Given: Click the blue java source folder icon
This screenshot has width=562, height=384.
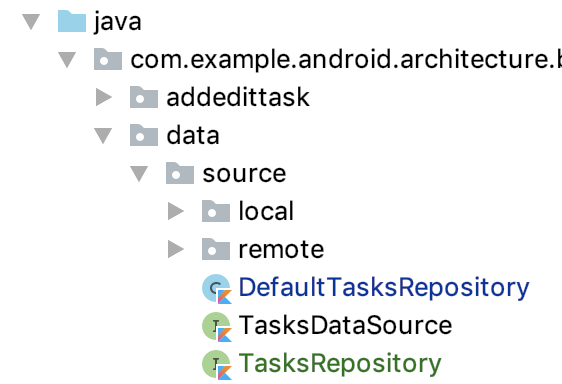Looking at the screenshot, I should 72,21.
